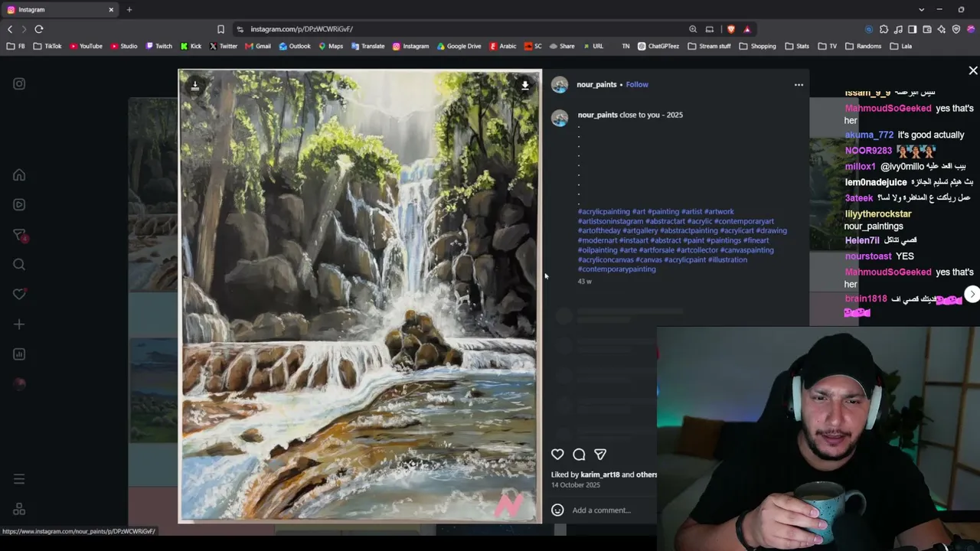Select the Instagram browser tab
The width and height of the screenshot is (980, 551).
click(60, 10)
